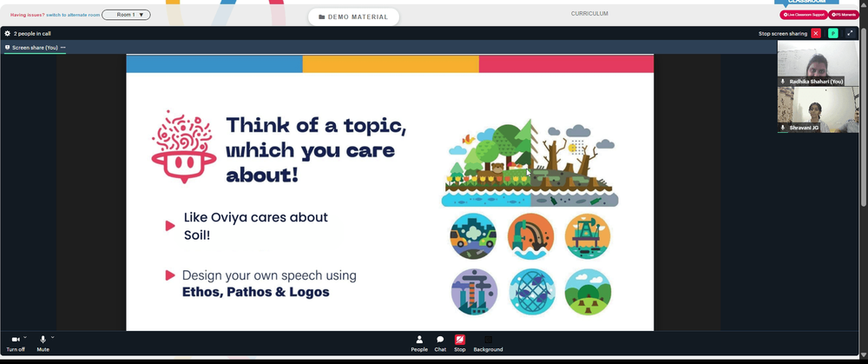Click the mic icon beside Shravani JG name
This screenshot has height=364, width=868.
(783, 128)
